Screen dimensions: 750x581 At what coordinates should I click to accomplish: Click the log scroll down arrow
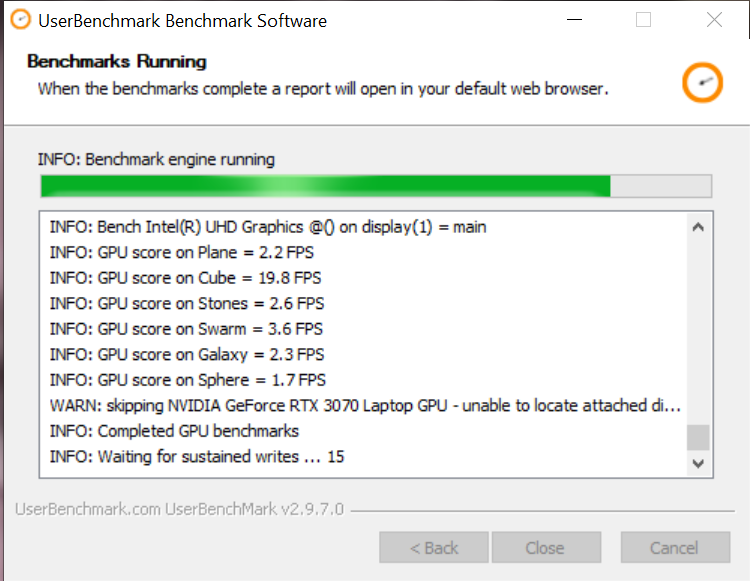coord(698,463)
